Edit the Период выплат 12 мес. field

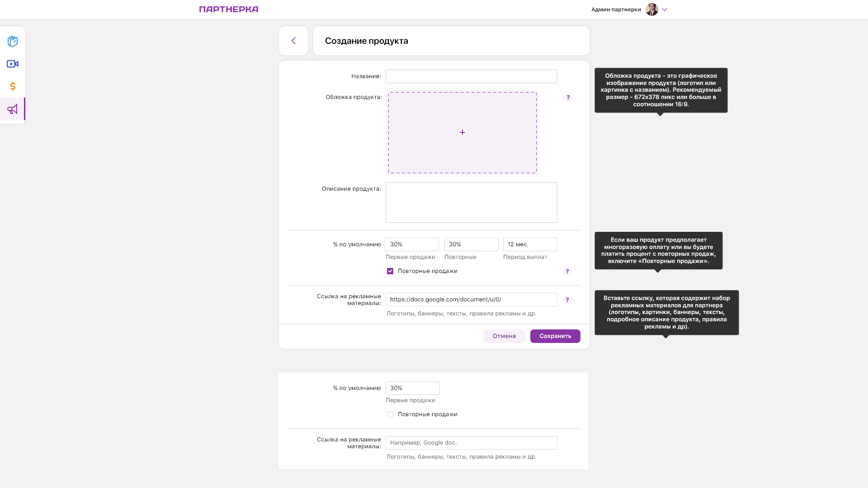[530, 244]
